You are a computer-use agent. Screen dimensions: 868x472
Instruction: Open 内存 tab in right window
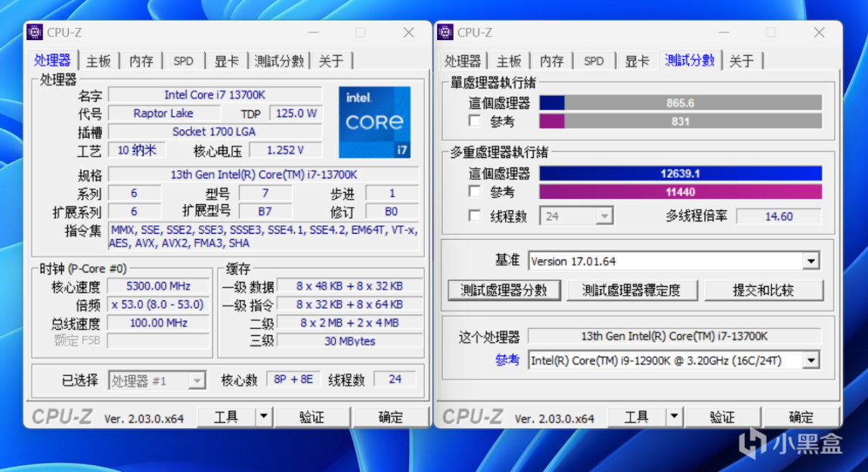[x=552, y=61]
